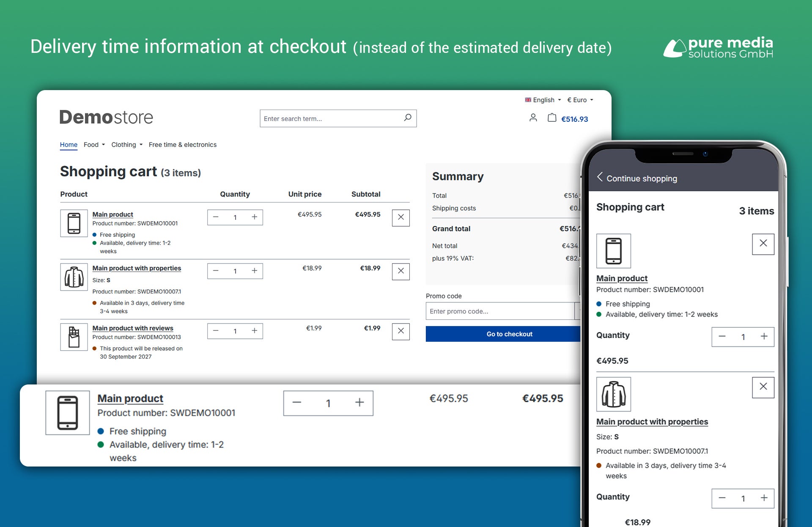Viewport: 812px width, 527px height.
Task: Click quantity value of Main product on phone
Action: point(743,337)
